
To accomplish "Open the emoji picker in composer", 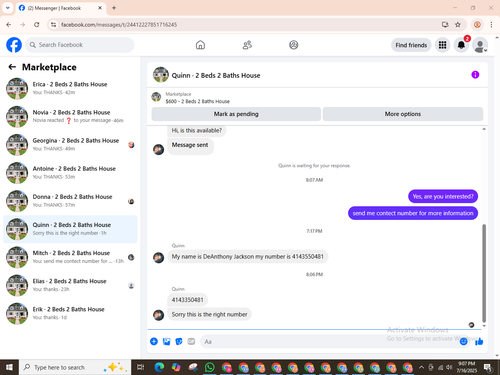I will click(x=464, y=341).
